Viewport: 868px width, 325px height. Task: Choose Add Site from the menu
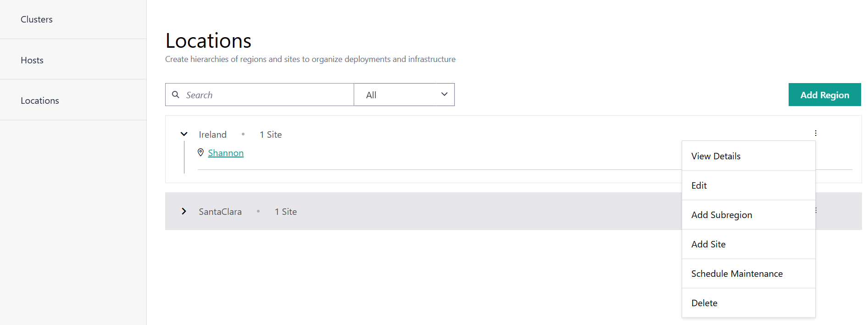(708, 244)
